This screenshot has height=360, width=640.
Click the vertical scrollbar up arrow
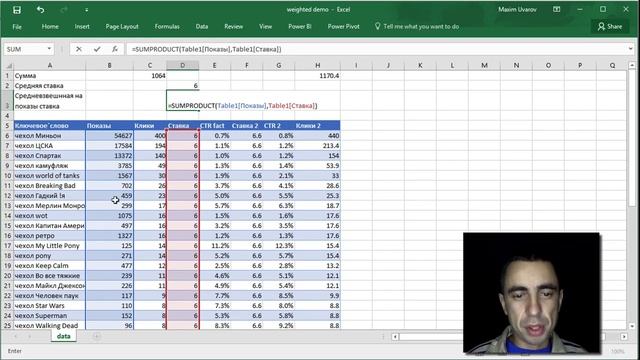pos(632,65)
